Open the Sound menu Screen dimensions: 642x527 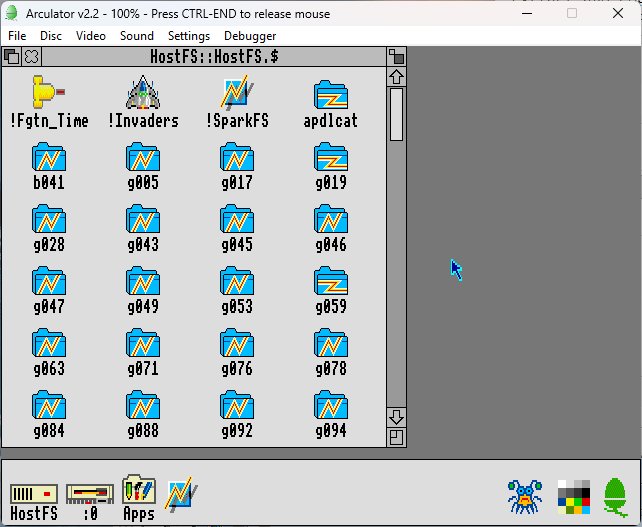(x=137, y=36)
